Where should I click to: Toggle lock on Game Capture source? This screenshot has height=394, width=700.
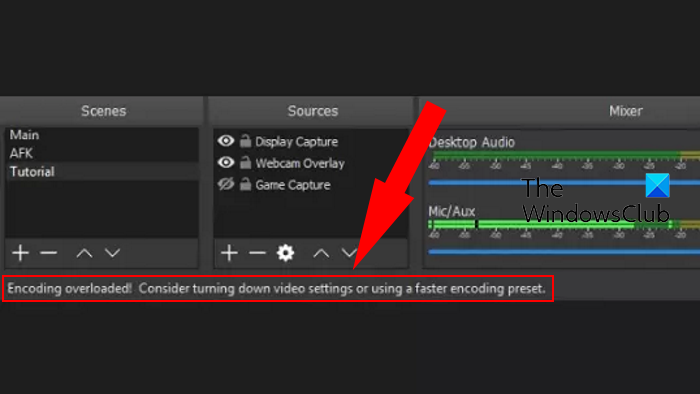(x=245, y=183)
